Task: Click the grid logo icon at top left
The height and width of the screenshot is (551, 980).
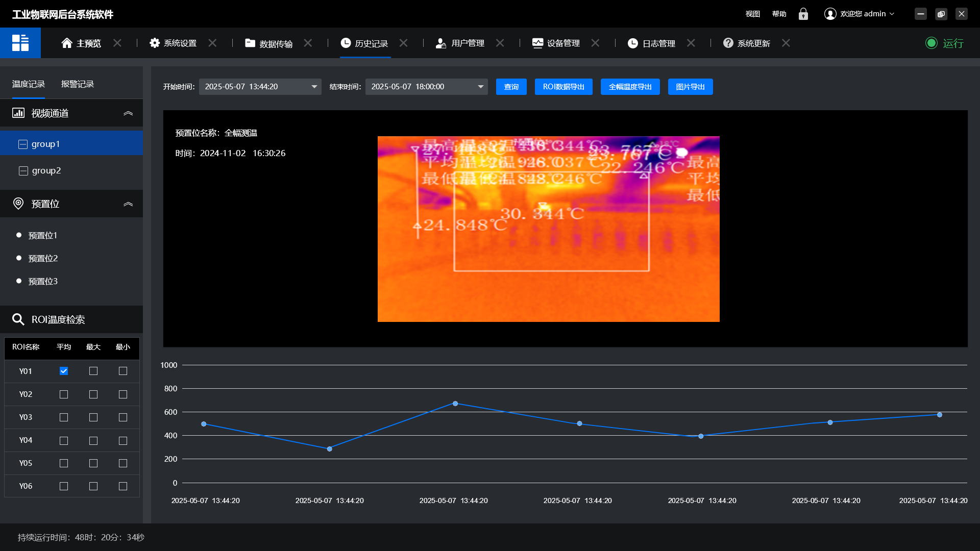Action: pos(20,43)
